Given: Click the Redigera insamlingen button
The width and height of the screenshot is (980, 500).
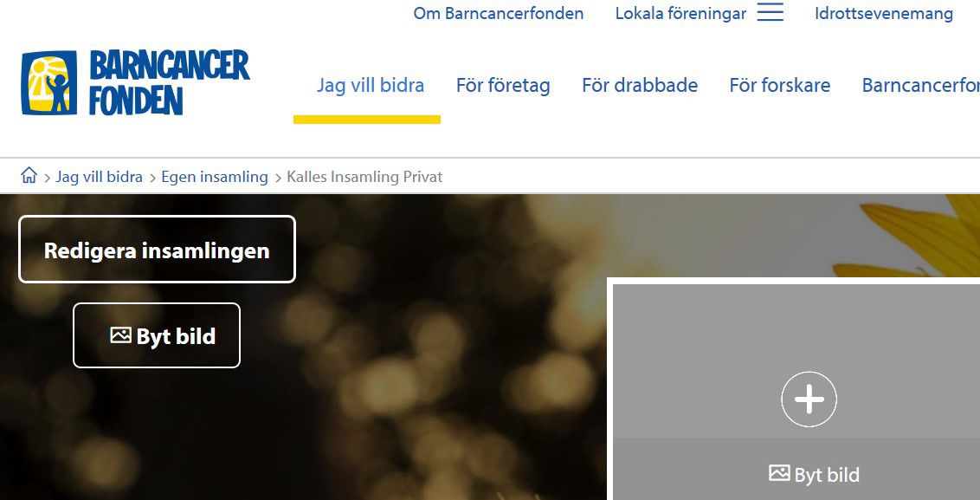Looking at the screenshot, I should tap(157, 249).
